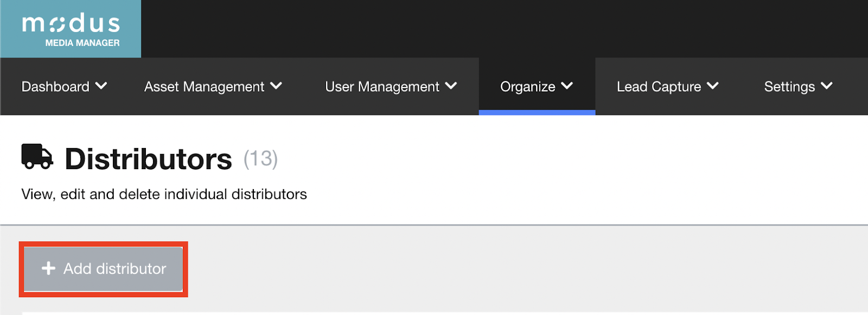Open the Lead Capture menu label

point(659,87)
